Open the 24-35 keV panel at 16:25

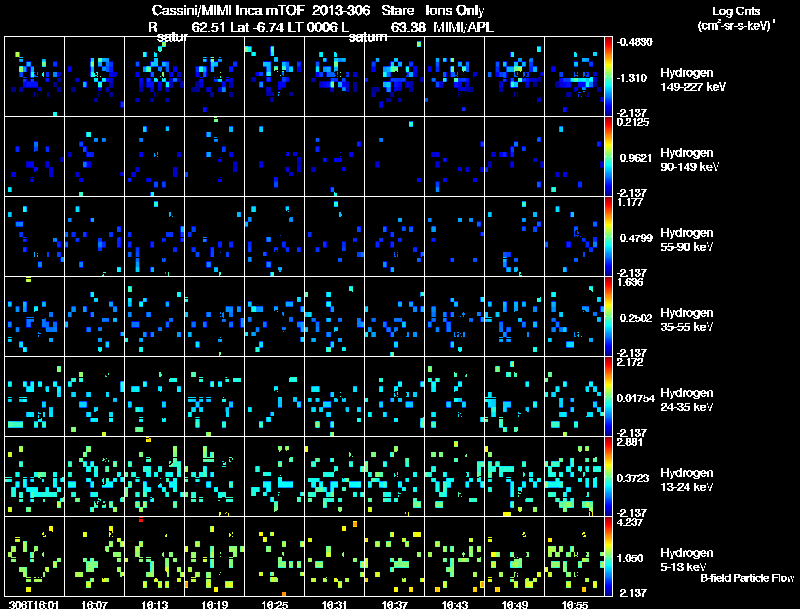point(274,397)
